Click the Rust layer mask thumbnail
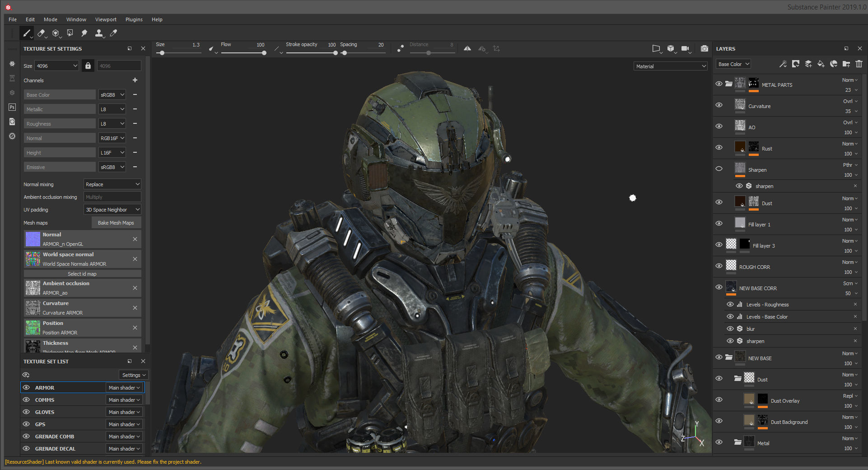The height and width of the screenshot is (470, 868). pyautogui.click(x=754, y=146)
